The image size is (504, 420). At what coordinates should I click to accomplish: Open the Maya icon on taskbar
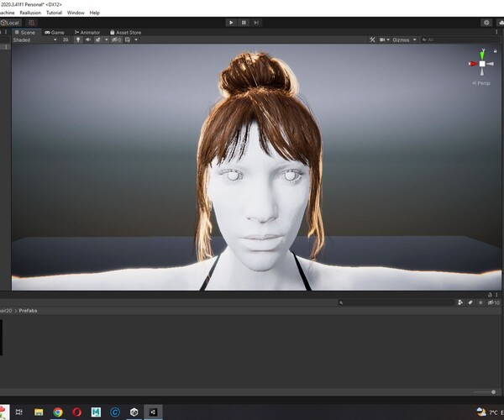pos(96,412)
